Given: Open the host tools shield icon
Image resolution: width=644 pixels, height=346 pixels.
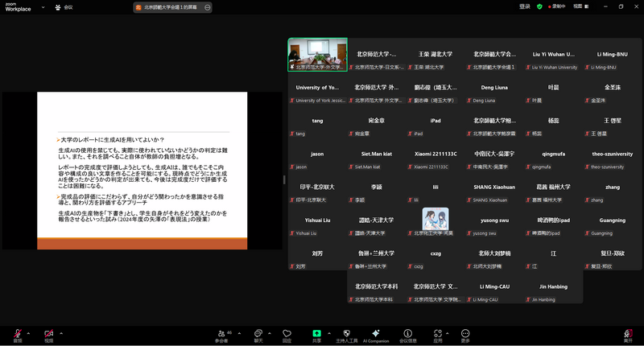Looking at the screenshot, I should pos(345,333).
